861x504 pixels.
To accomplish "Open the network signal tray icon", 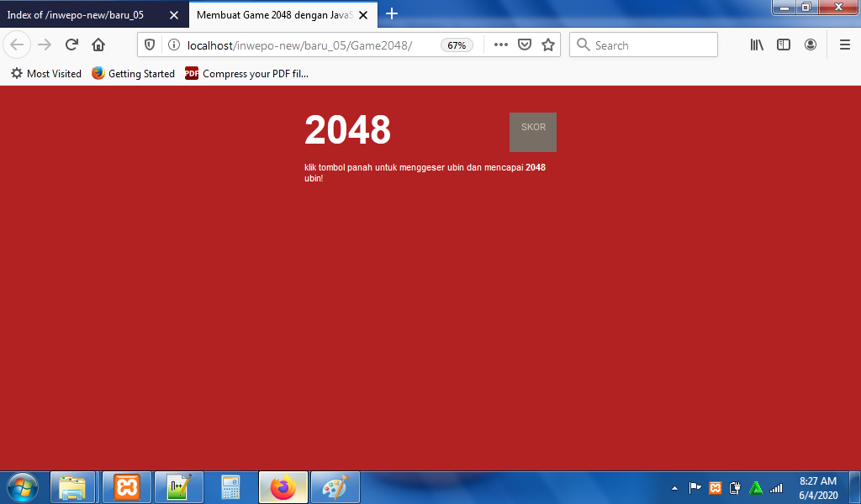I will click(776, 487).
